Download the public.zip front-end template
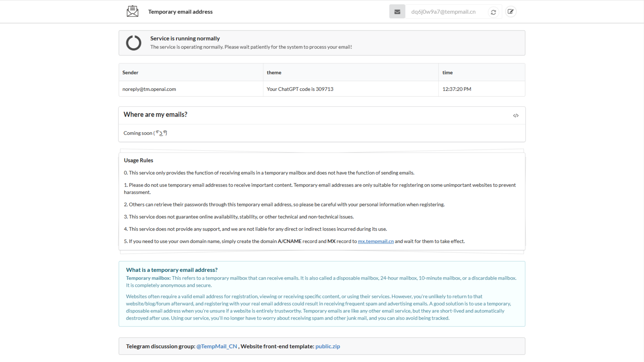The height and width of the screenshot is (362, 644). (327, 346)
